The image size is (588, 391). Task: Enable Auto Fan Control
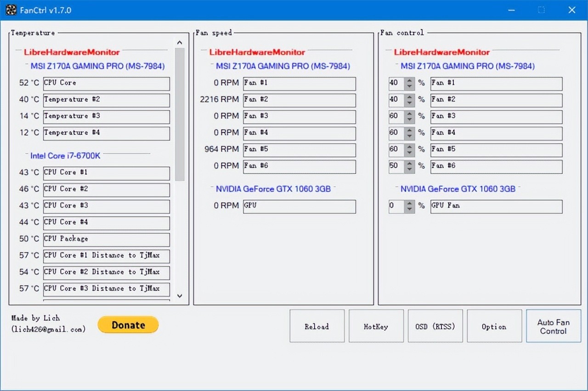553,326
